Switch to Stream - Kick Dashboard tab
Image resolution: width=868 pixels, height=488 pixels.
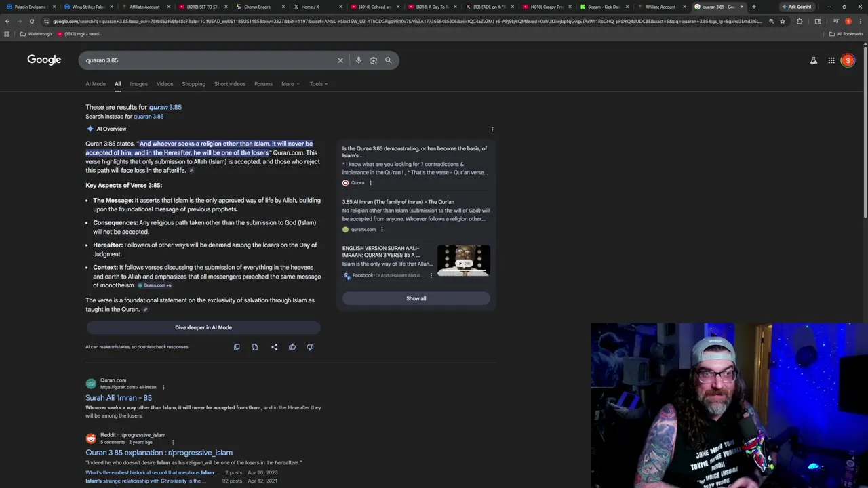click(604, 7)
